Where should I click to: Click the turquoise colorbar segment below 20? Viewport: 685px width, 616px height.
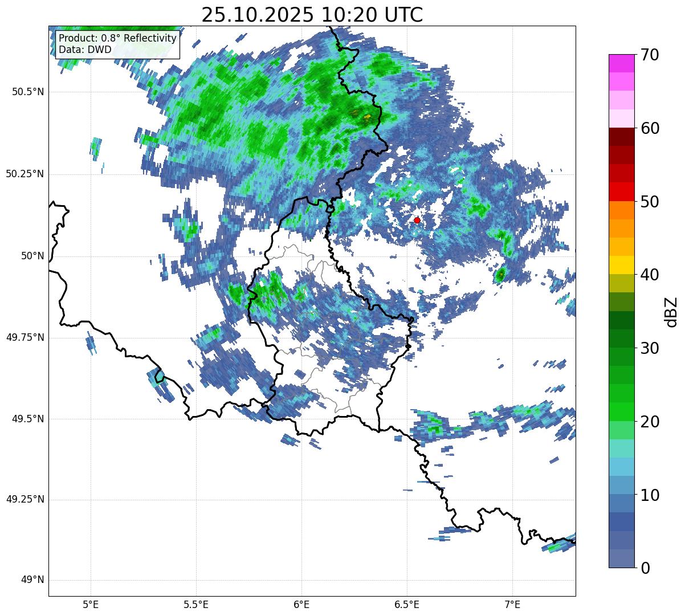click(x=621, y=448)
